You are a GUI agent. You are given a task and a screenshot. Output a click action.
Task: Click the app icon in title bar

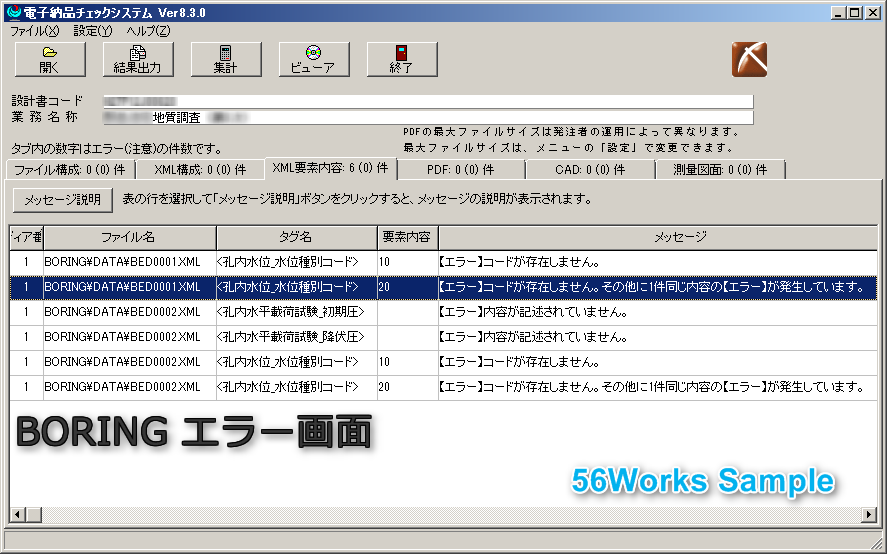point(12,13)
